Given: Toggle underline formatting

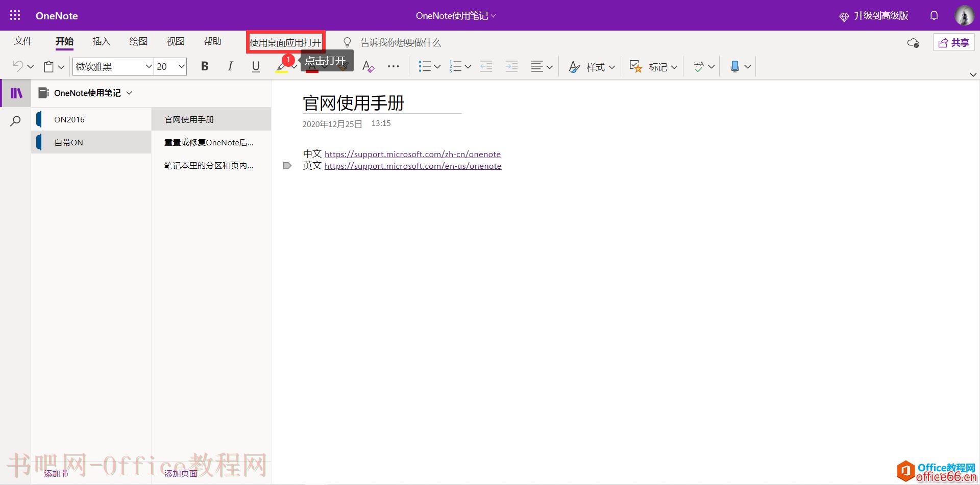Looking at the screenshot, I should pos(256,66).
